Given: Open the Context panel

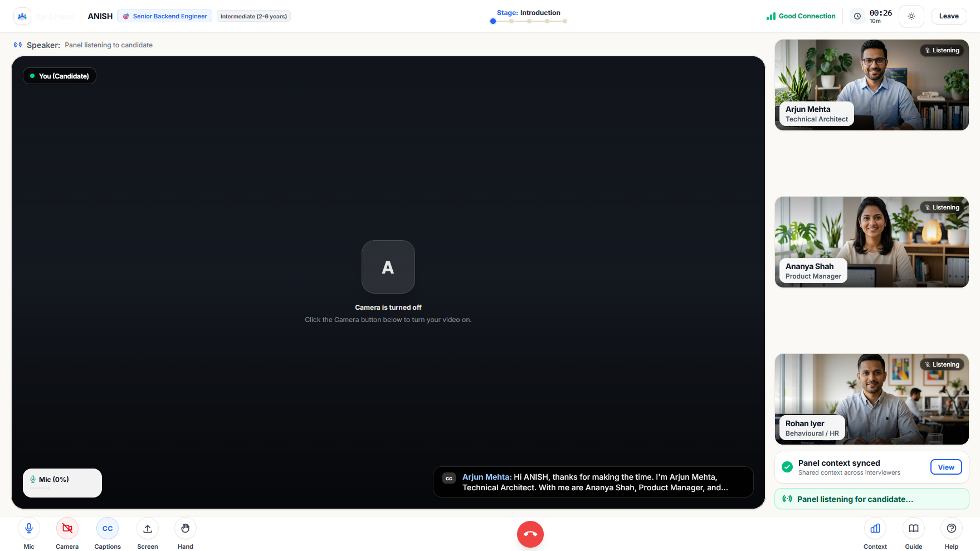Looking at the screenshot, I should [875, 528].
